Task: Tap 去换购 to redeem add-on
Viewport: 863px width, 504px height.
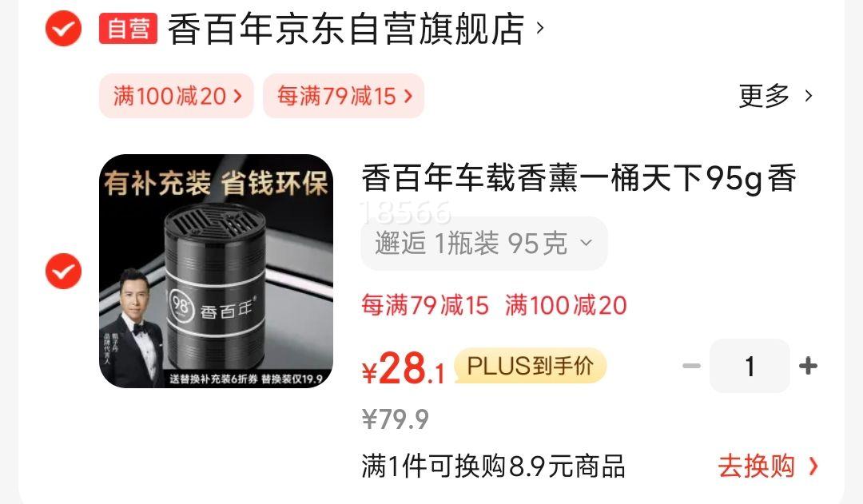Action: tap(768, 466)
